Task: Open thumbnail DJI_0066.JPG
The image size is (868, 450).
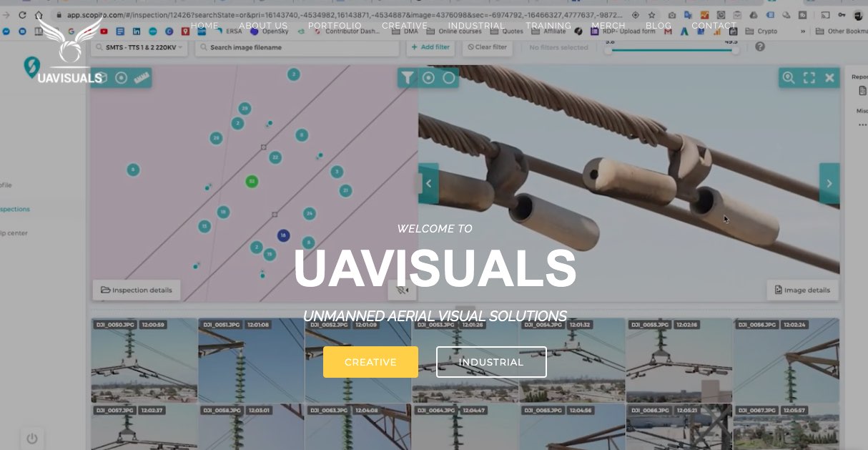Action: (x=679, y=426)
